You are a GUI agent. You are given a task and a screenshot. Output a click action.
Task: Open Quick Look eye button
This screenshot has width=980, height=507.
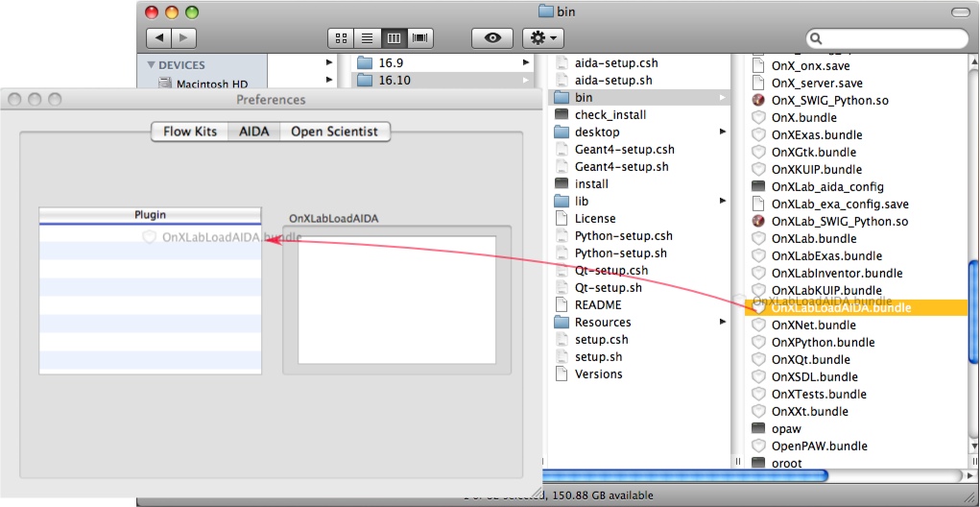(x=492, y=38)
